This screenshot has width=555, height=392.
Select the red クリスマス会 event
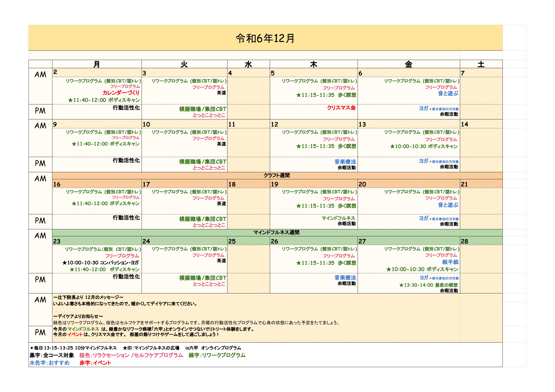341,108
